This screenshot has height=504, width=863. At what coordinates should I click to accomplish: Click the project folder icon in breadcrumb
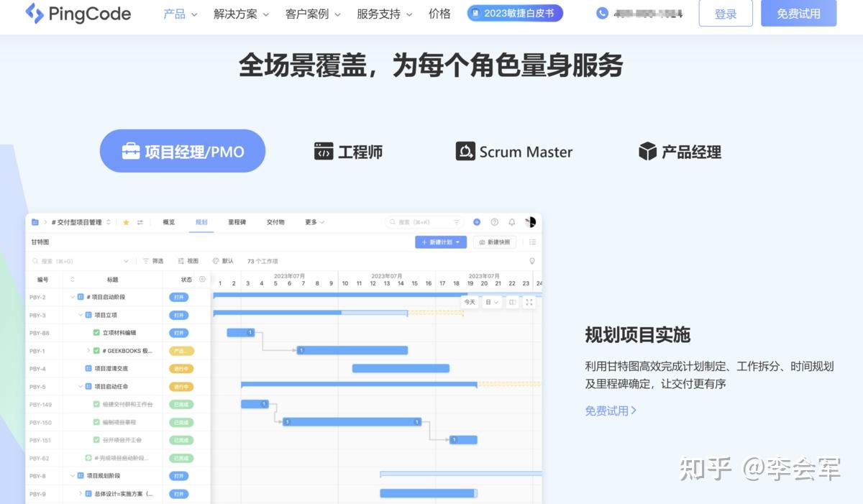pos(35,222)
